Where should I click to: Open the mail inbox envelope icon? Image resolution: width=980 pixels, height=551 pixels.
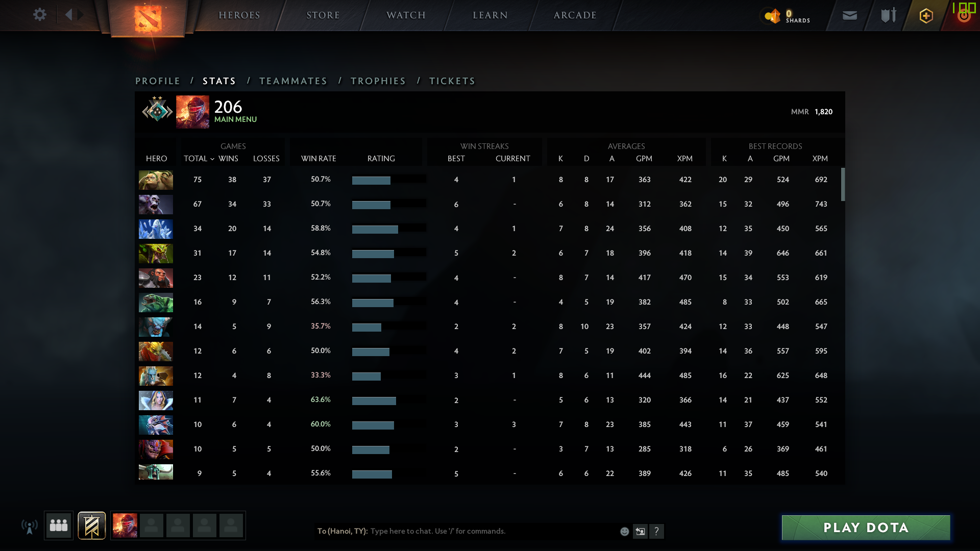[x=849, y=16]
